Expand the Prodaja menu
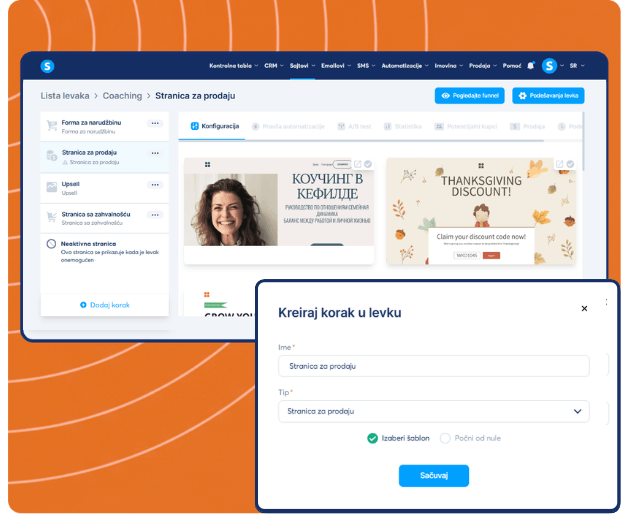 coord(483,66)
